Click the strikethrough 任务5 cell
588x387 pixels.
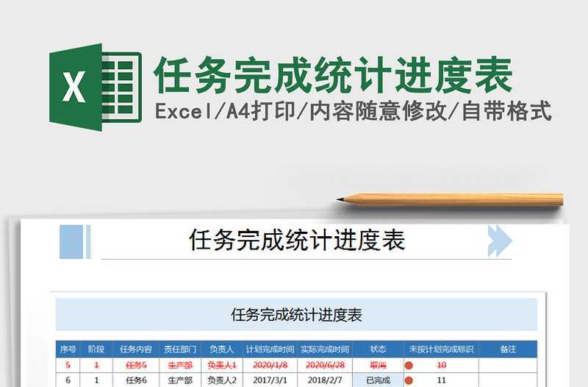(136, 365)
